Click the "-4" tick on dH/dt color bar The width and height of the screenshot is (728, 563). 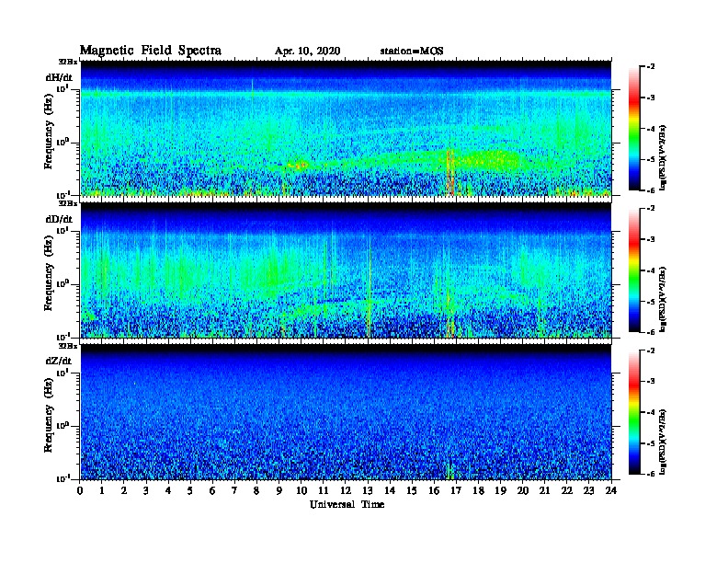point(652,129)
